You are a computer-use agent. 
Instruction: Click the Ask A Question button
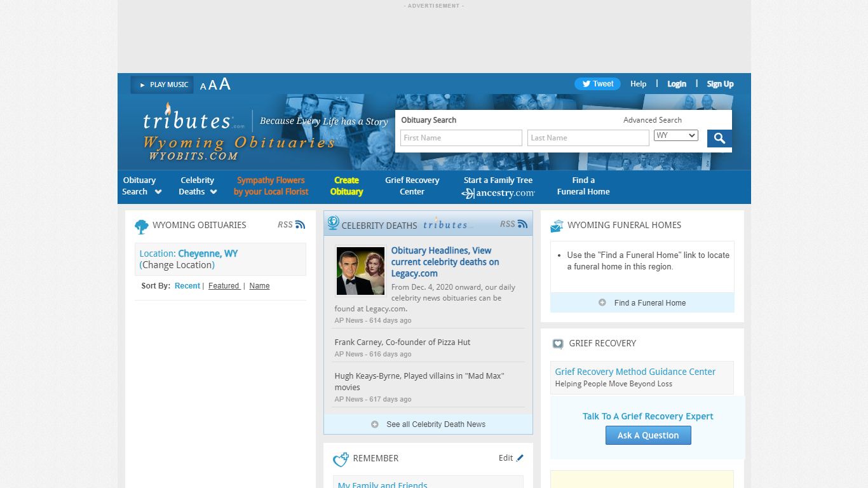(648, 435)
